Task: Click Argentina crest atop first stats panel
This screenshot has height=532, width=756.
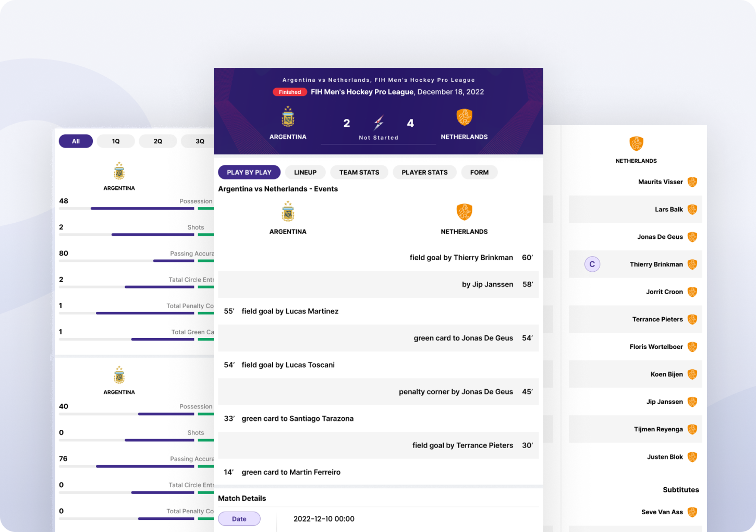Action: (x=119, y=171)
